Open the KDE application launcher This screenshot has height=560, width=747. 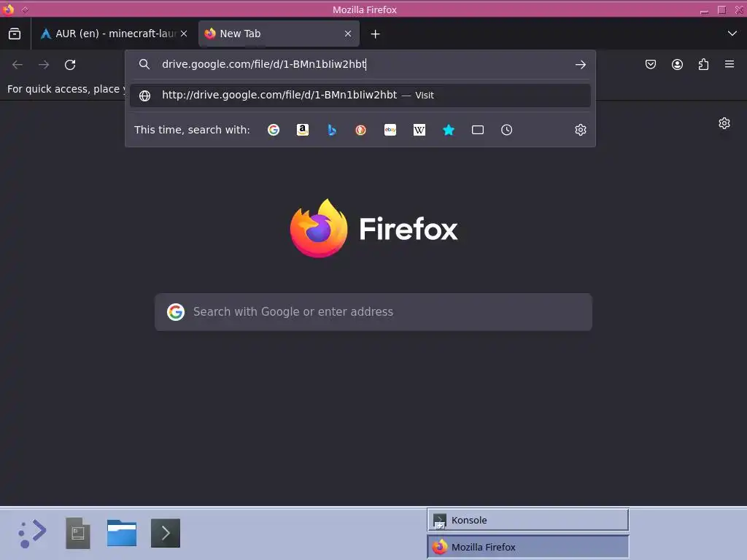point(32,533)
